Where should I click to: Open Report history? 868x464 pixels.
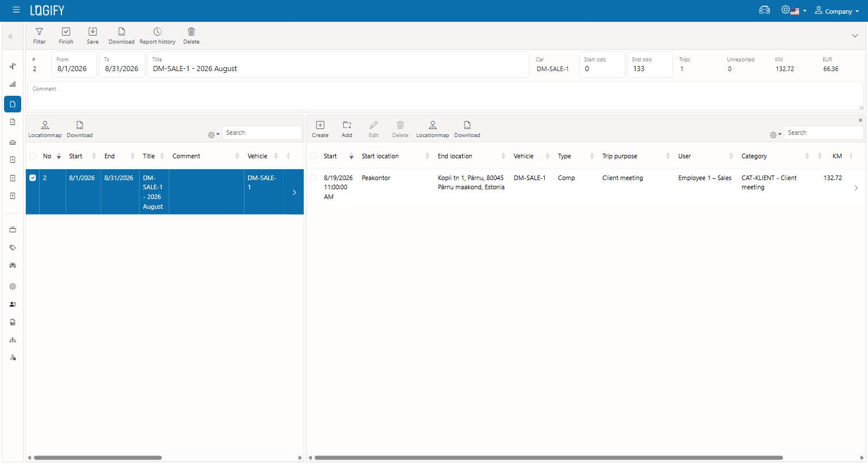coord(157,36)
